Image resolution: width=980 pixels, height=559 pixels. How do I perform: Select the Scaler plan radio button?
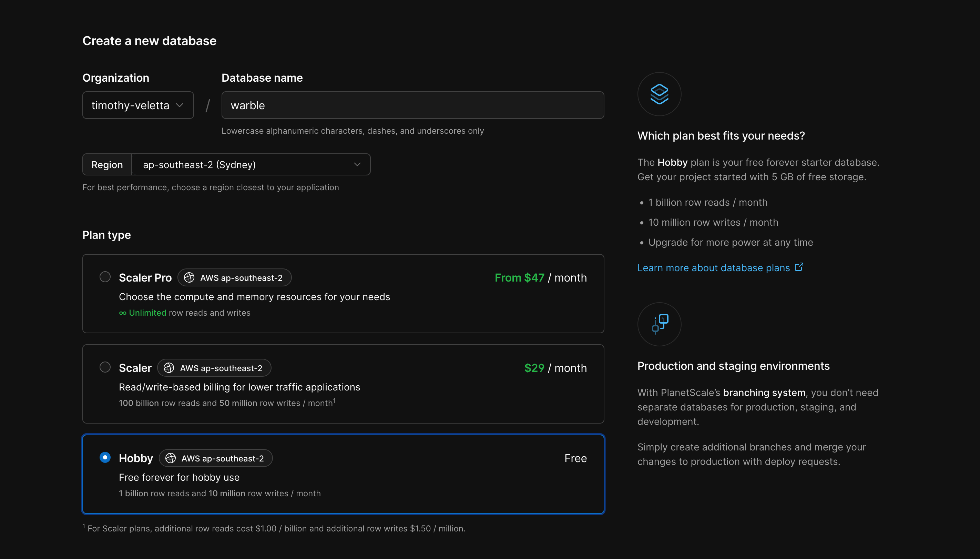point(105,367)
